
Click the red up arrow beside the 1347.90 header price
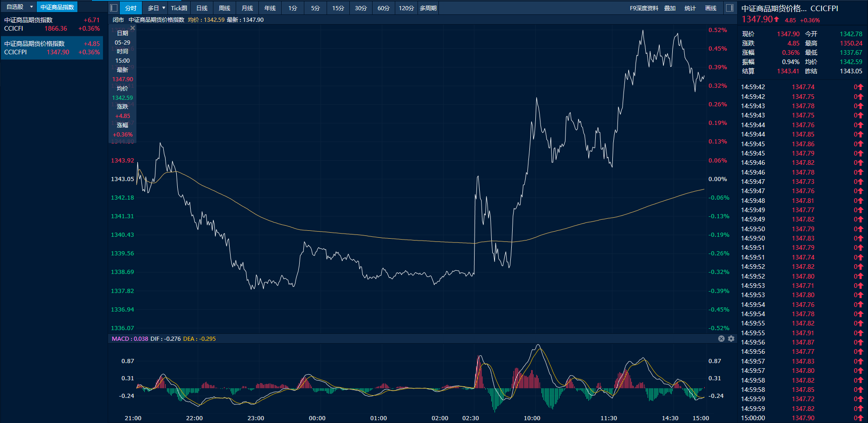(777, 19)
